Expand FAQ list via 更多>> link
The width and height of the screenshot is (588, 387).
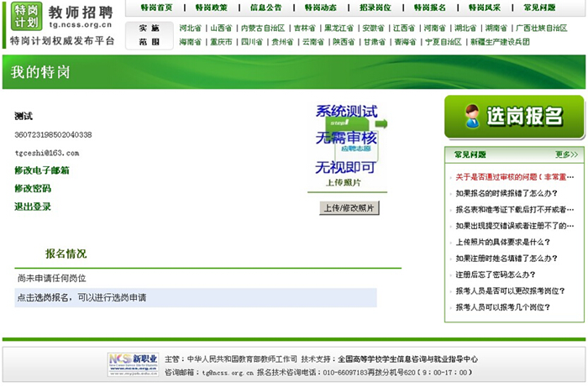(x=566, y=154)
